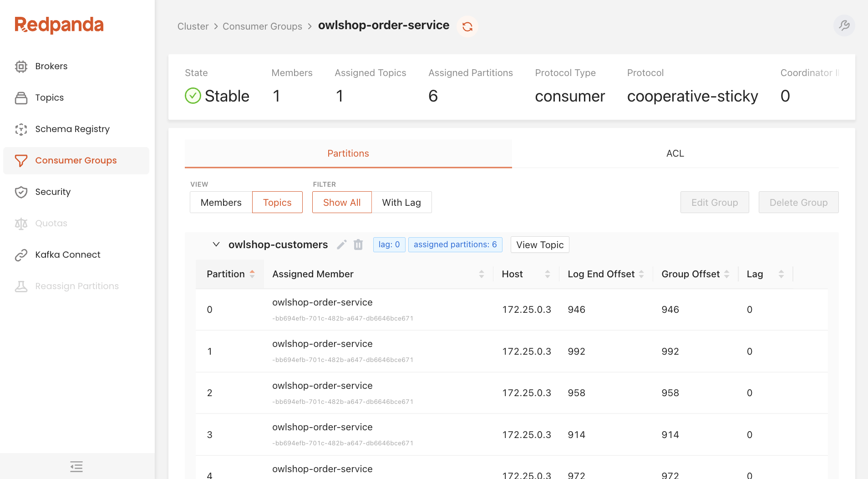Click Assigned Partitions value 6

coord(433,96)
